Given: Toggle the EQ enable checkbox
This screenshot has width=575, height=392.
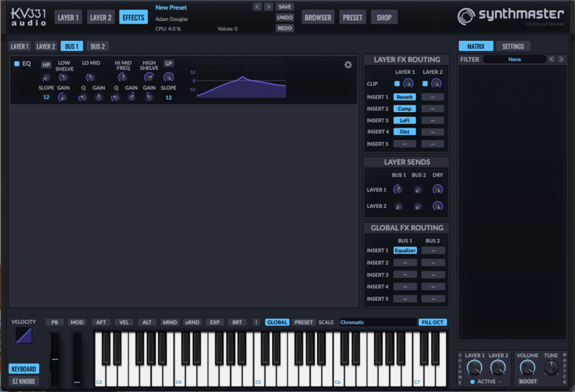Looking at the screenshot, I should point(17,64).
